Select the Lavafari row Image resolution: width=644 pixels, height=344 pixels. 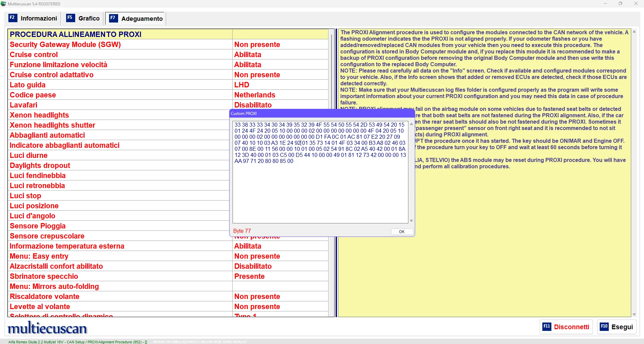[x=168, y=105]
